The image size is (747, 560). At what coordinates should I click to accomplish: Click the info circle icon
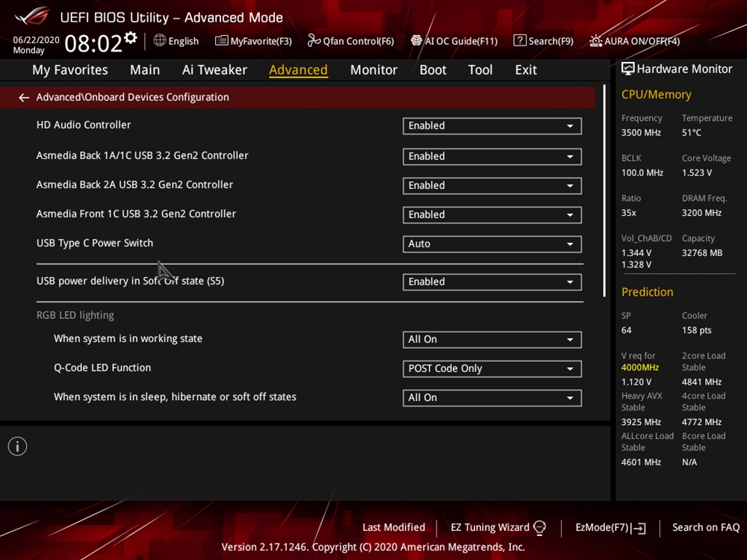pos(18,447)
